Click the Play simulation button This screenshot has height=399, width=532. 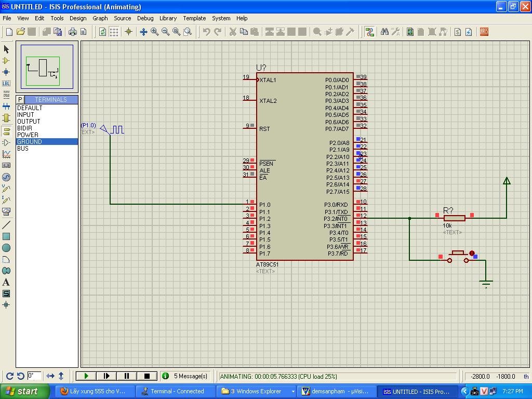(86, 376)
